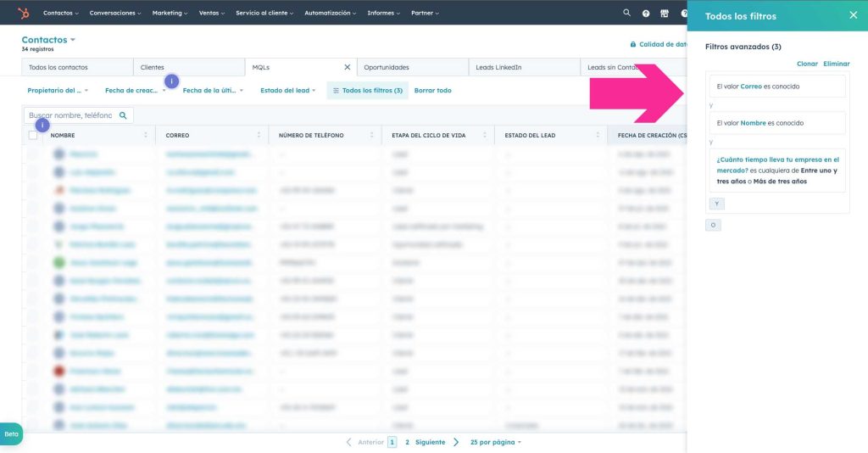
Task: Click the current page 1 indicator
Action: (x=392, y=442)
